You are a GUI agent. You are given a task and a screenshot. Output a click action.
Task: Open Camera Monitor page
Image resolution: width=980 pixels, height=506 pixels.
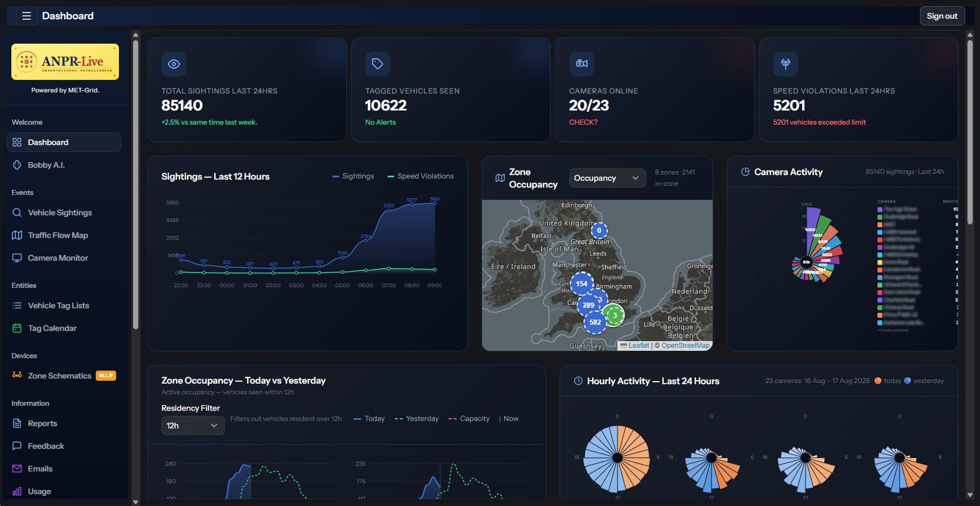[64, 258]
